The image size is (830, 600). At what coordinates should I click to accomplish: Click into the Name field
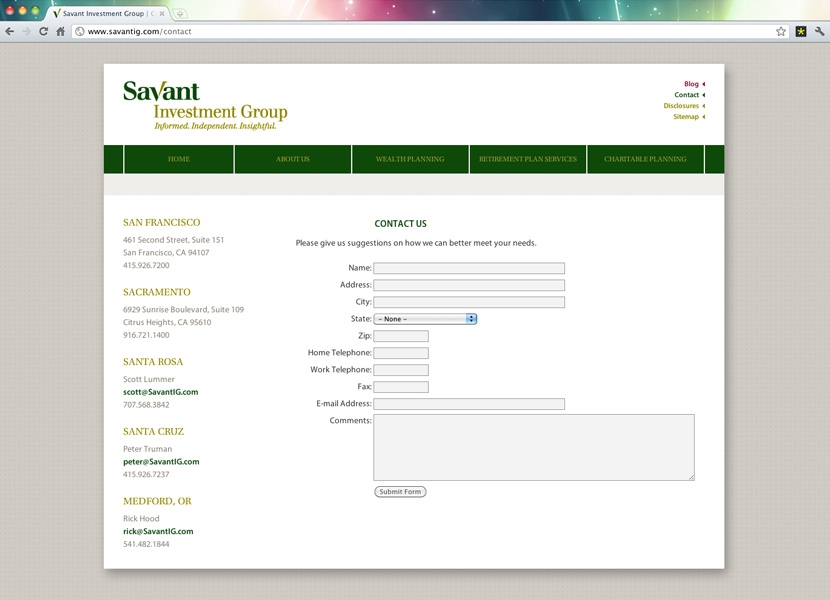(x=469, y=268)
